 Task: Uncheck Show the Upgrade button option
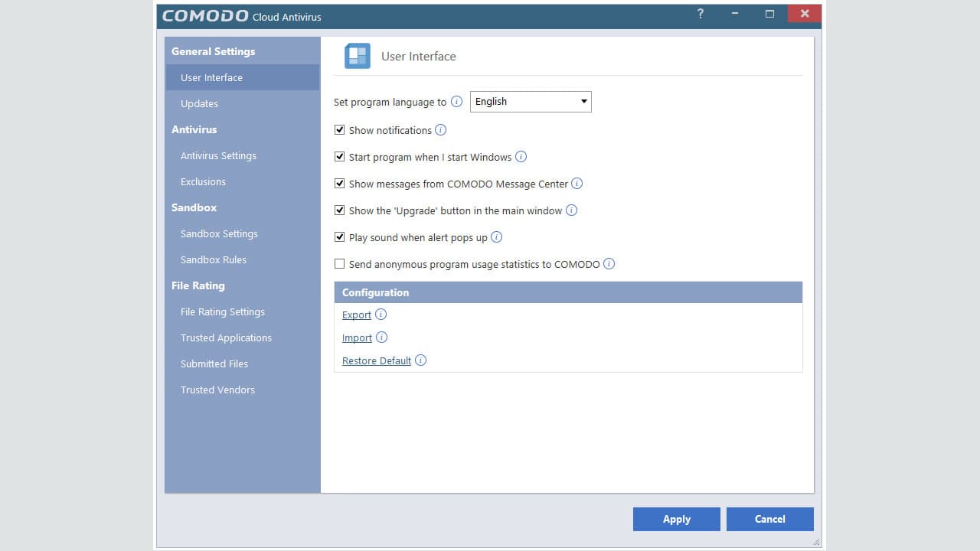point(339,210)
